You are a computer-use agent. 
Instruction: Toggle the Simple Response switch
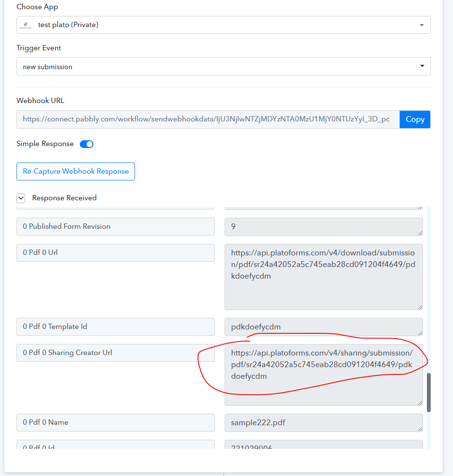click(87, 144)
